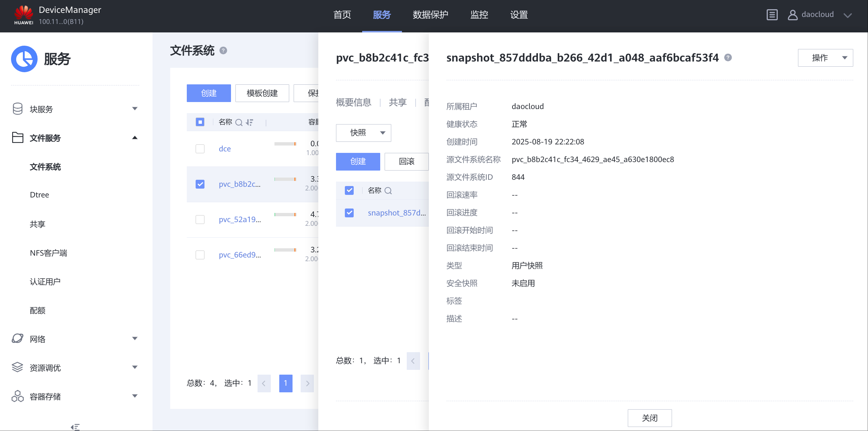868x431 pixels.
Task: Click the 关闭 button
Action: click(650, 418)
